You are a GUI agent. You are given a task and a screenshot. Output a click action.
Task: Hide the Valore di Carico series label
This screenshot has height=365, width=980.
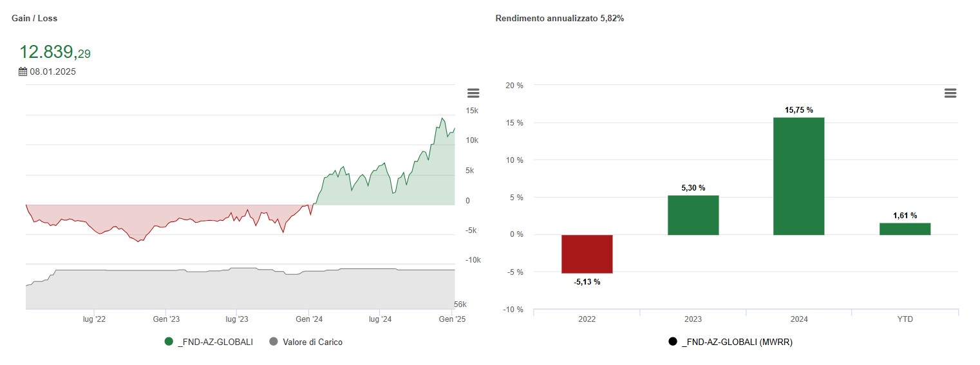(x=312, y=342)
